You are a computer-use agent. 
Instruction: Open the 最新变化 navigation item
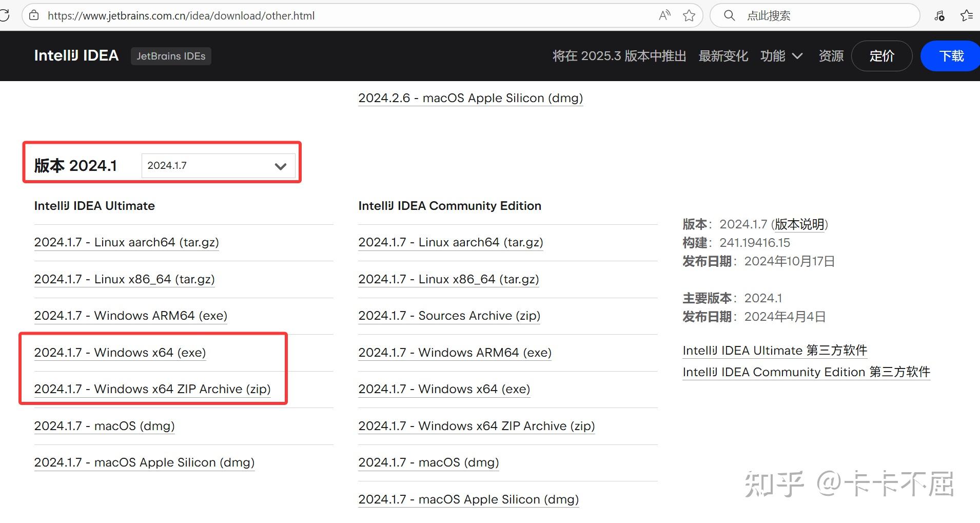point(723,56)
